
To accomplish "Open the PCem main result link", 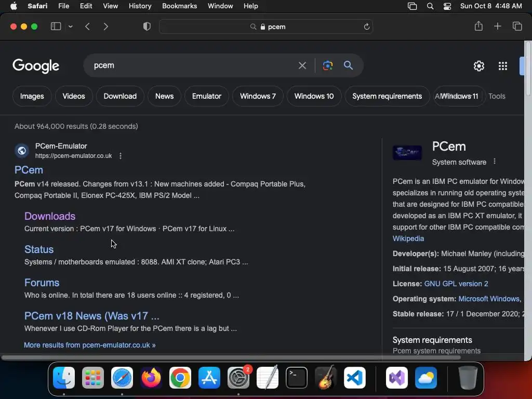I will [29, 170].
